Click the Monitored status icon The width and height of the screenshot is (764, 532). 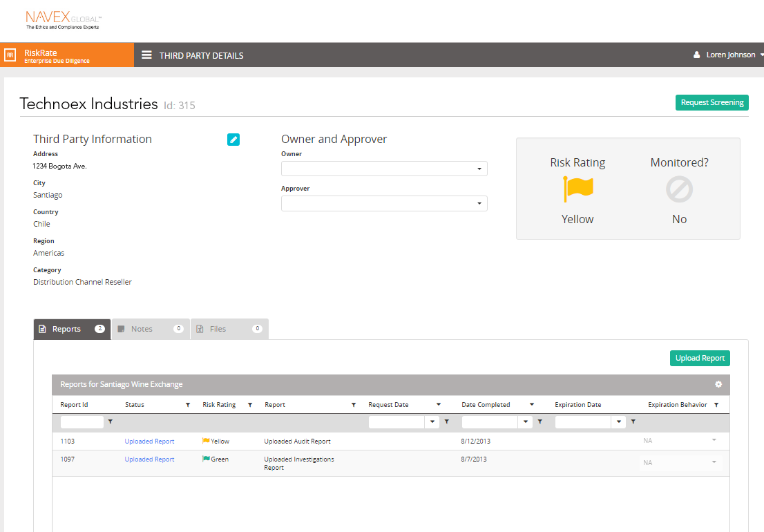(679, 189)
